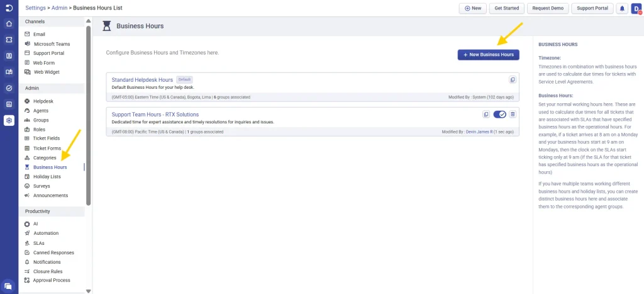Viewport: 644px width, 294px height.
Task: Click the Helpdesk lifebuoy icon in sidebar
Action: [x=27, y=101]
